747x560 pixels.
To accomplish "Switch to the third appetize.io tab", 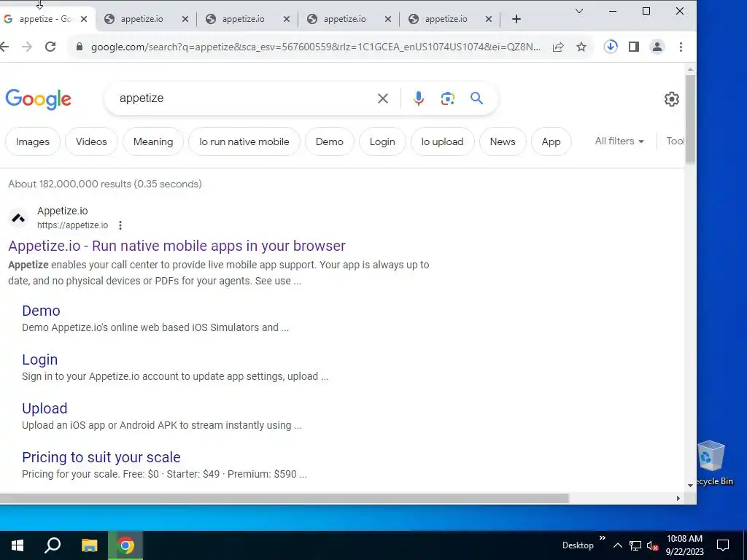I will 243,19.
